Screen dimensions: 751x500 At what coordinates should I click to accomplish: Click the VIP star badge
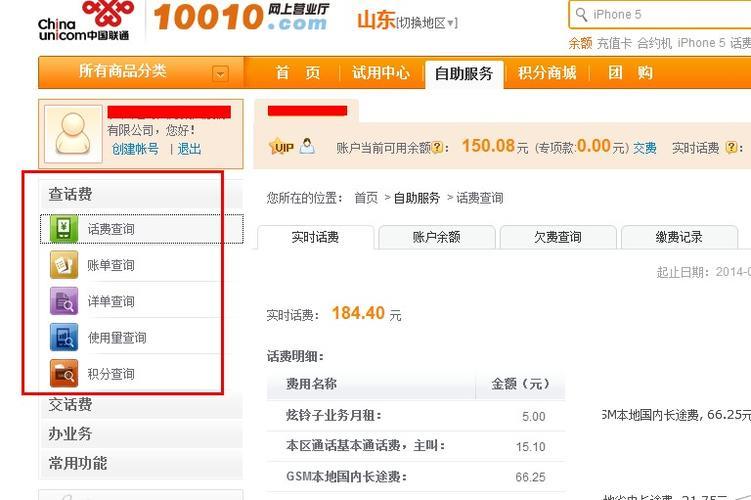tap(281, 147)
